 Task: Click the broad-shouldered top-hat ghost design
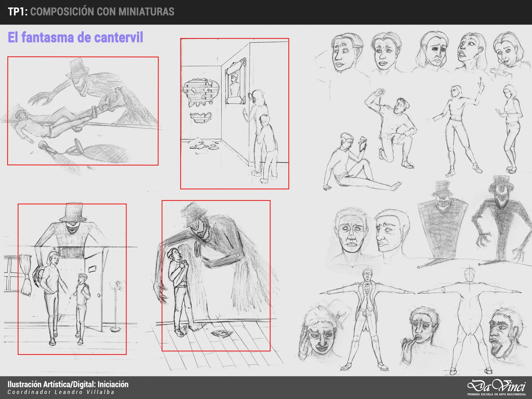(x=442, y=224)
